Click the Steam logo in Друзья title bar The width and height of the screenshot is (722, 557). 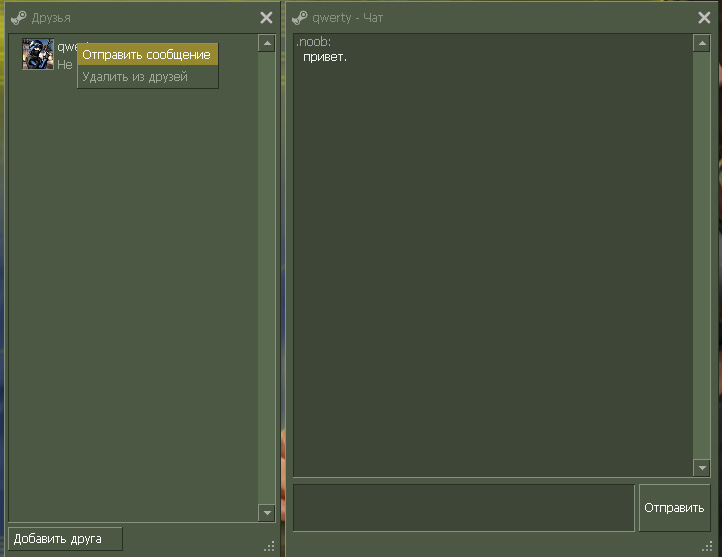pyautogui.click(x=18, y=18)
